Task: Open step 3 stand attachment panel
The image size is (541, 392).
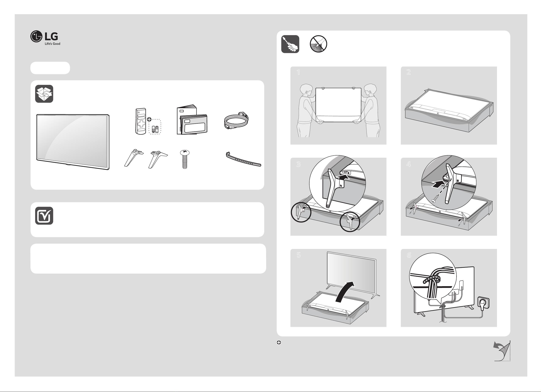Action: [x=338, y=196]
